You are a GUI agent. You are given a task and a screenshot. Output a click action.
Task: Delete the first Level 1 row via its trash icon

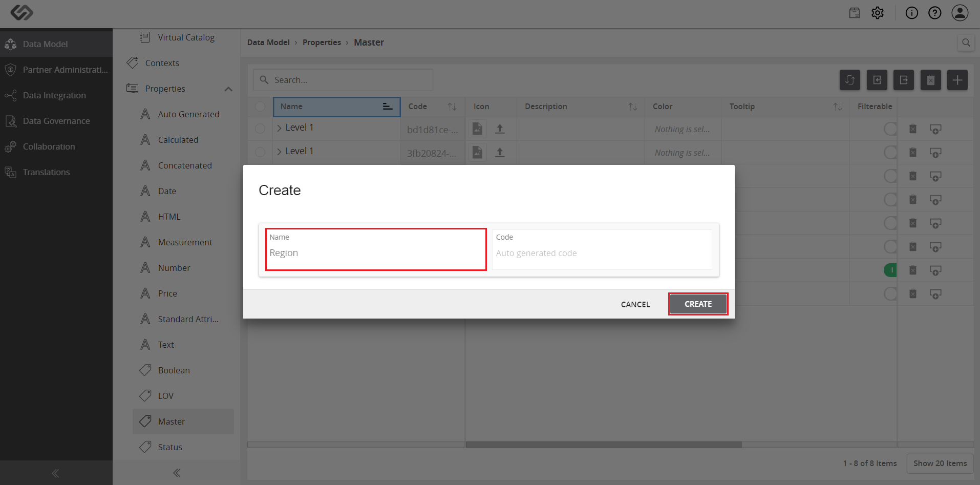pyautogui.click(x=913, y=129)
